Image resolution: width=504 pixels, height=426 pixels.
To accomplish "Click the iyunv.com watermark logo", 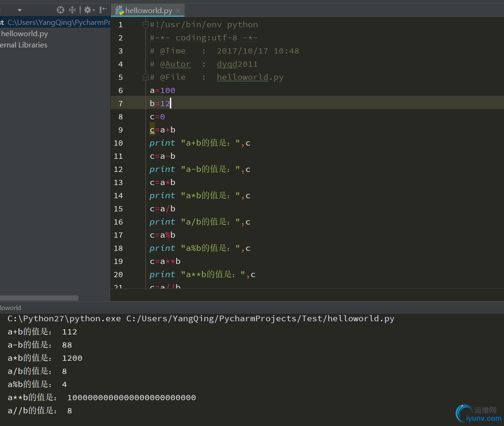I will (478, 413).
